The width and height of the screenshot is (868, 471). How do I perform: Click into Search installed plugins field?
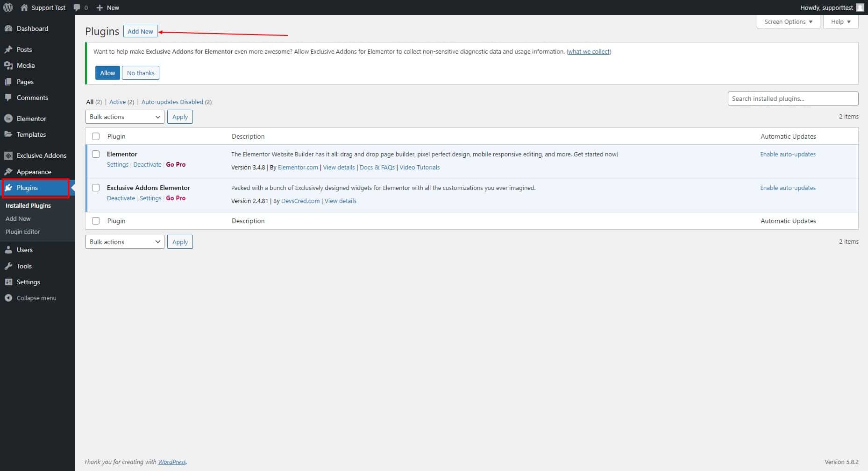(793, 98)
